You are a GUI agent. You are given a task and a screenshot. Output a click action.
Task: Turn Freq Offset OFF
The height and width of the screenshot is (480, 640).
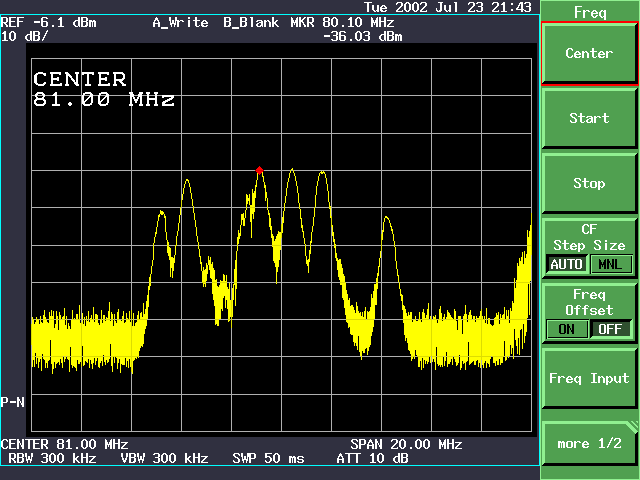point(611,329)
